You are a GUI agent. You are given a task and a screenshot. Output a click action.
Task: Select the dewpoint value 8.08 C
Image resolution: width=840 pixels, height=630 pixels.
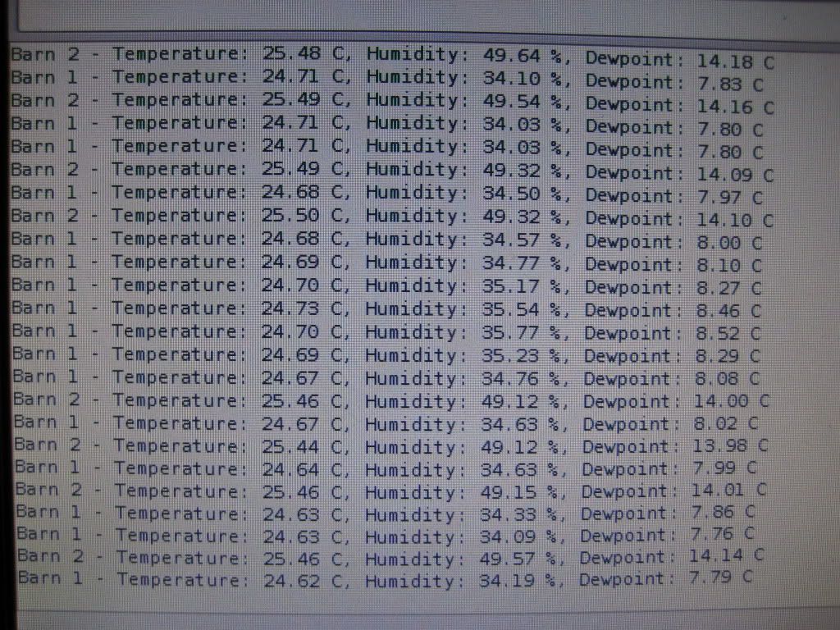727,379
